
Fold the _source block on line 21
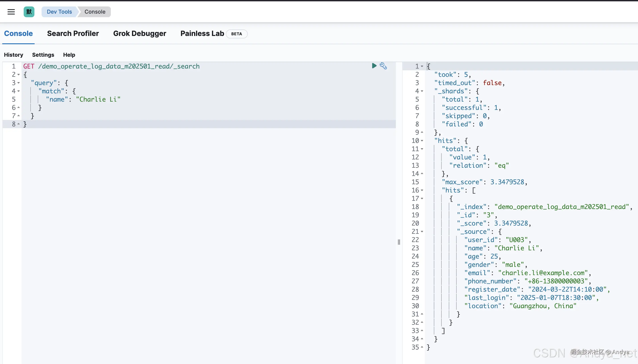point(422,232)
